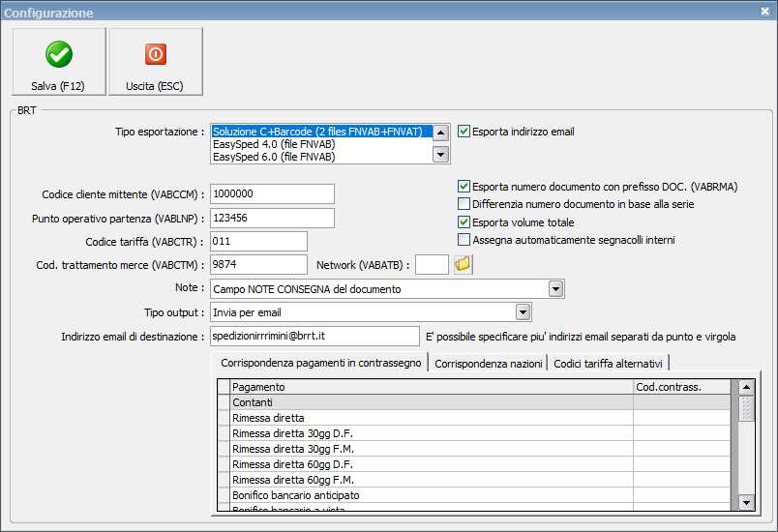Open the Codici tariffa alternativi tab

coord(608,364)
